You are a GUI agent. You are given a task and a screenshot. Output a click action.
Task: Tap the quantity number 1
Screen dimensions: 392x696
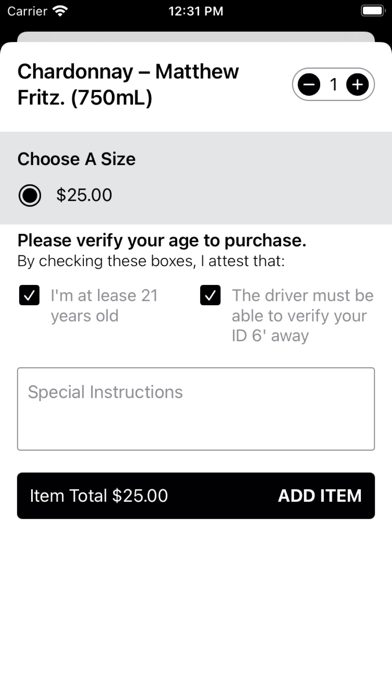click(x=333, y=84)
